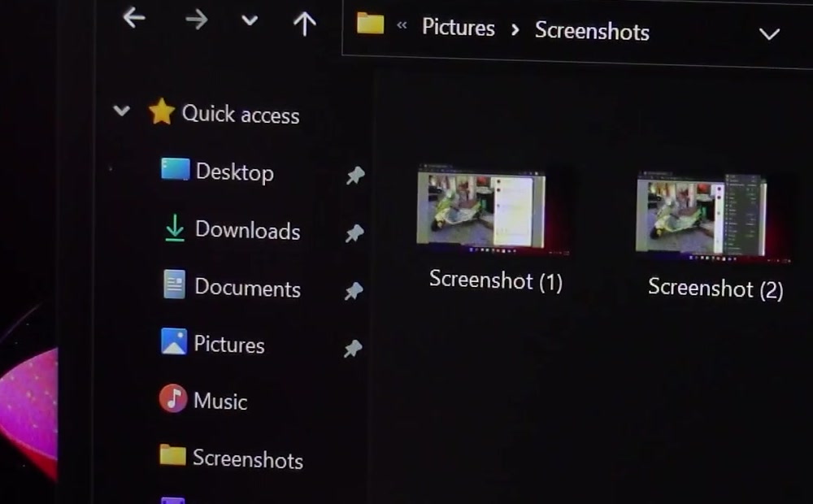Click the pin icon next to Downloads
The width and height of the screenshot is (813, 504).
(x=354, y=233)
